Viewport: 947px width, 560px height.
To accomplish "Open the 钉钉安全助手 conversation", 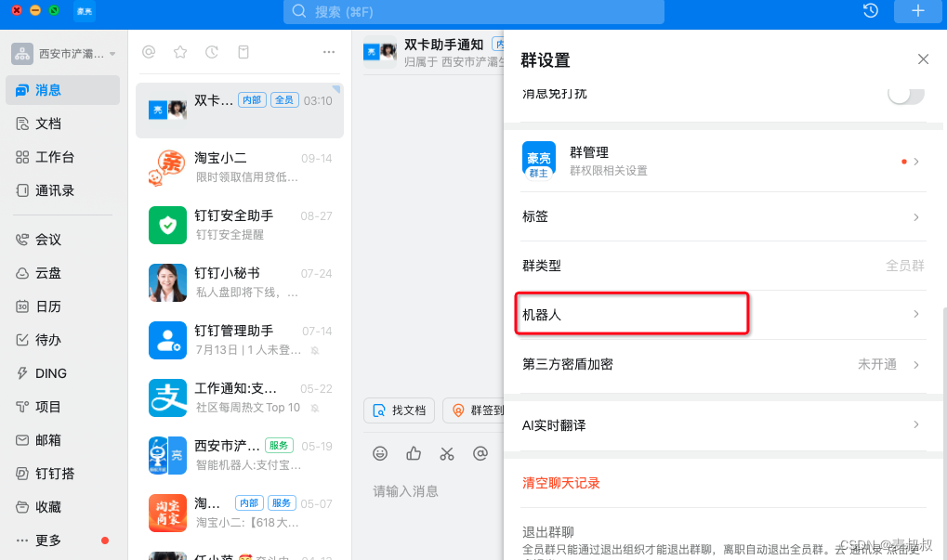I will click(240, 225).
